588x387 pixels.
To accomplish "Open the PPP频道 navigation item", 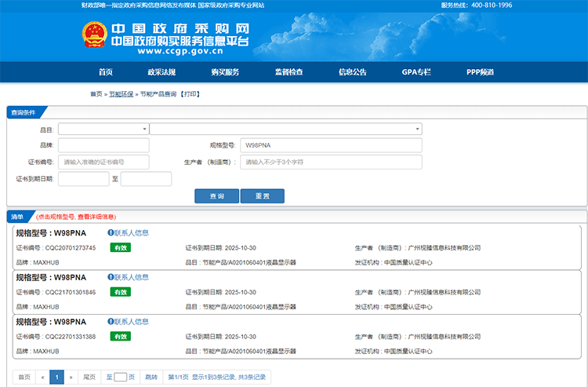I will [x=480, y=72].
